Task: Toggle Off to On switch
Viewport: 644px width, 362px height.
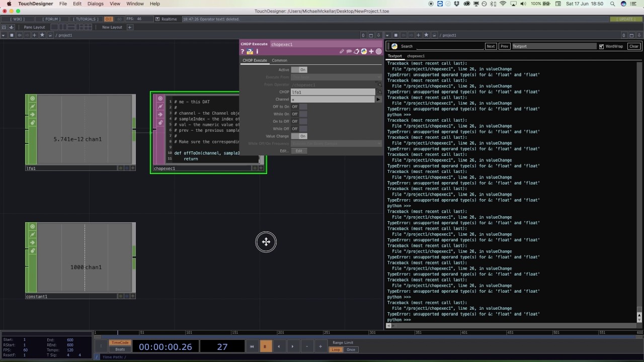Action: pos(299,107)
